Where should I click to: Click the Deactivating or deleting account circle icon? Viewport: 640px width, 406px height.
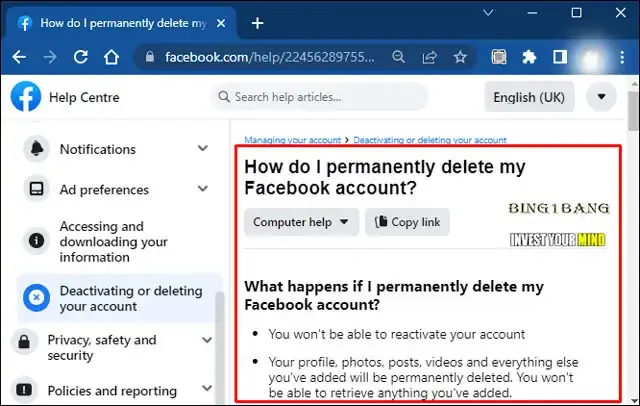(37, 297)
